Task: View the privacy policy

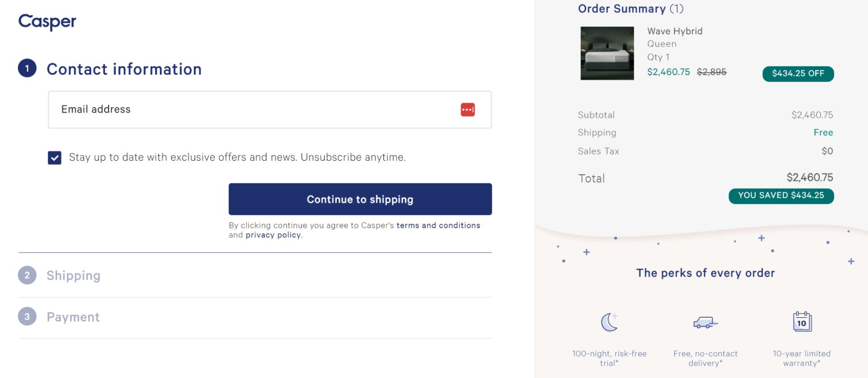Action: (273, 235)
